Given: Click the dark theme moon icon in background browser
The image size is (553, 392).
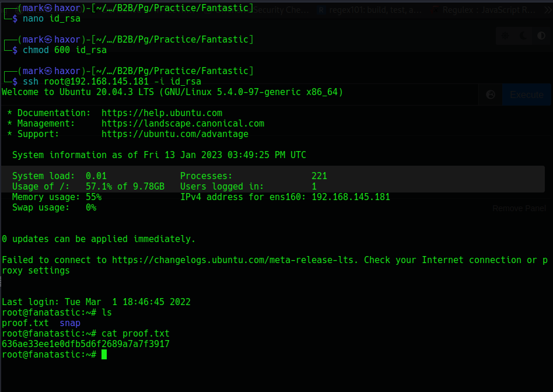Looking at the screenshot, I should (x=523, y=36).
